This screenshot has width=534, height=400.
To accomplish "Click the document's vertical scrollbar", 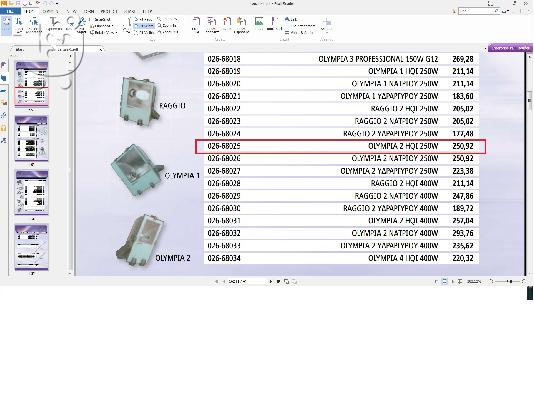I will coord(529,163).
